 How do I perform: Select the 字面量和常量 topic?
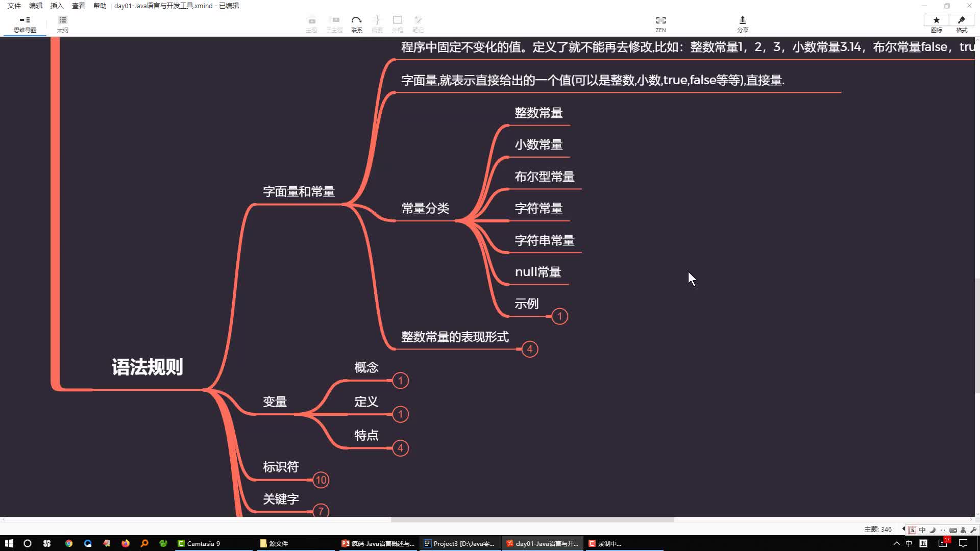(299, 191)
